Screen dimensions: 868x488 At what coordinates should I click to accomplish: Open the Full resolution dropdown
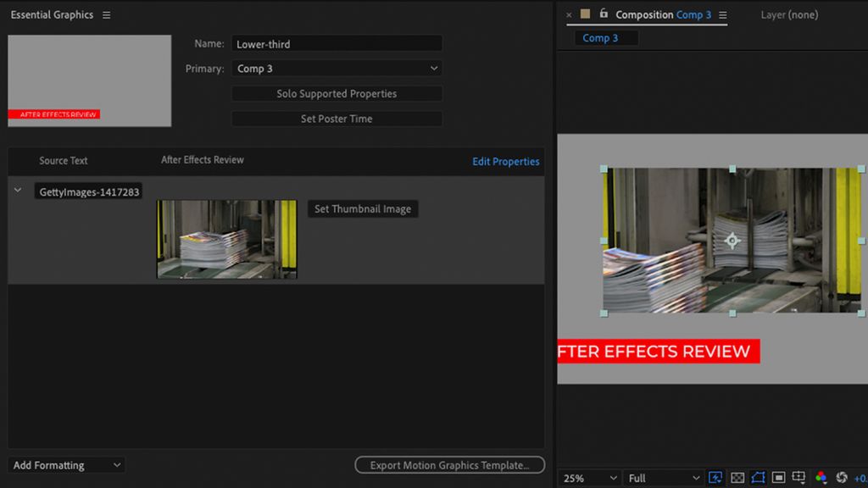(x=663, y=477)
